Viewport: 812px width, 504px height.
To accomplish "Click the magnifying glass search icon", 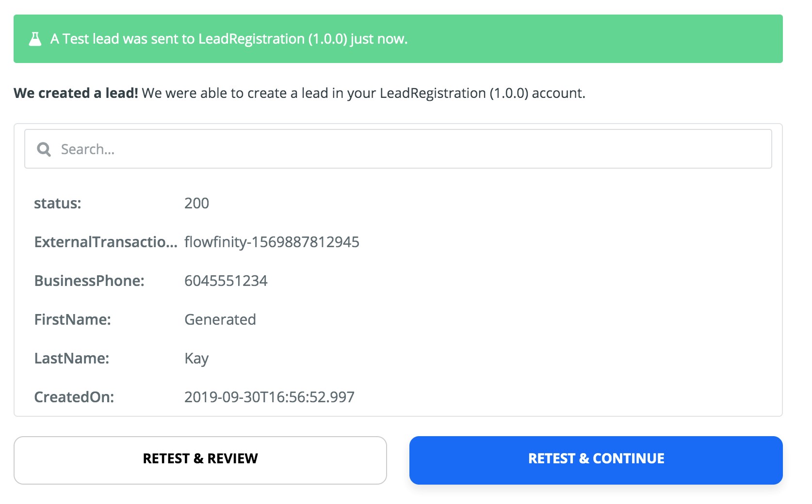I will point(44,149).
